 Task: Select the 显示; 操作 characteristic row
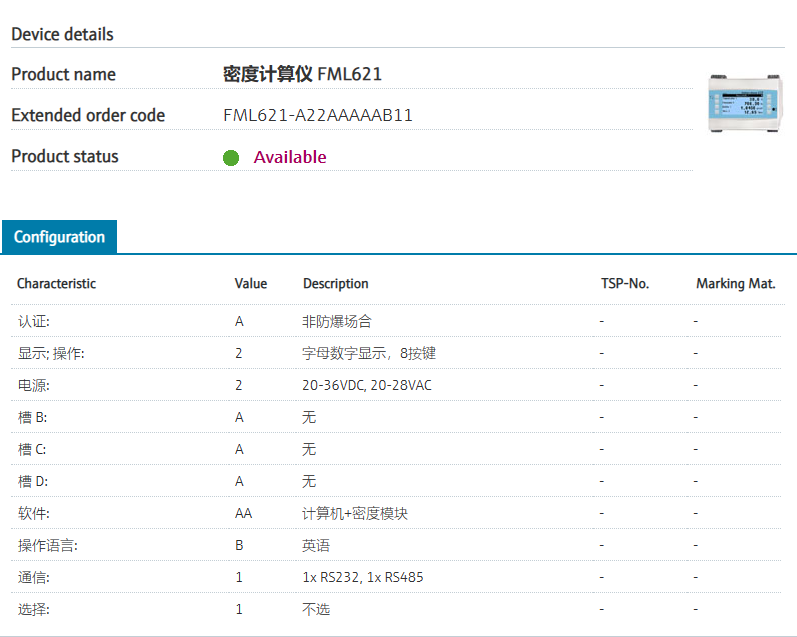pyautogui.click(x=51, y=353)
